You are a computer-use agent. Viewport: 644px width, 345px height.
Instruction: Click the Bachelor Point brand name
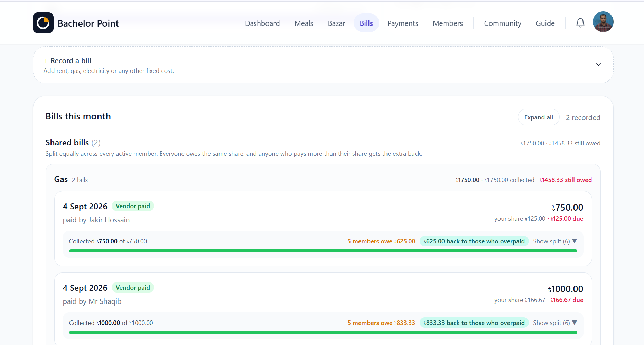point(88,23)
